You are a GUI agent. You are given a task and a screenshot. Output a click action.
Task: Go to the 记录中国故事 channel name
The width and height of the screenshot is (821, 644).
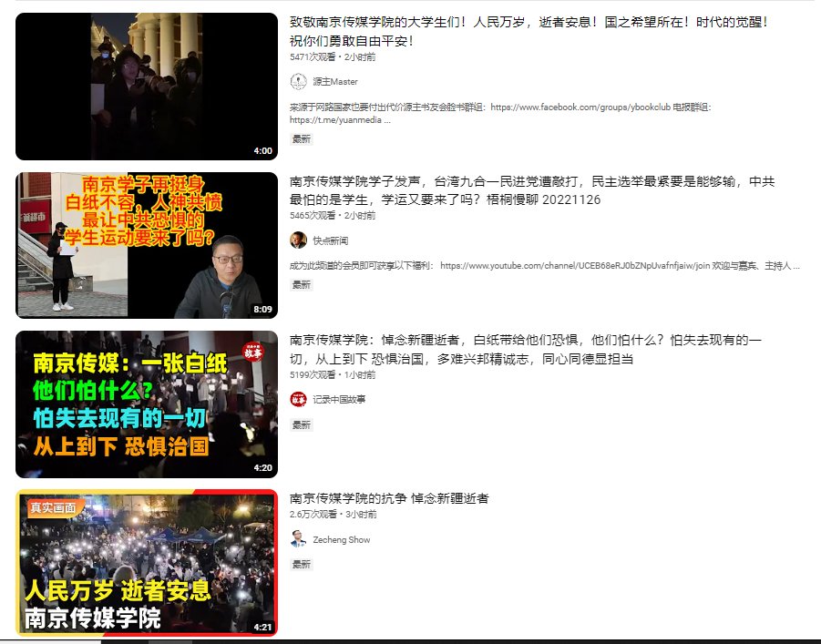[339, 400]
